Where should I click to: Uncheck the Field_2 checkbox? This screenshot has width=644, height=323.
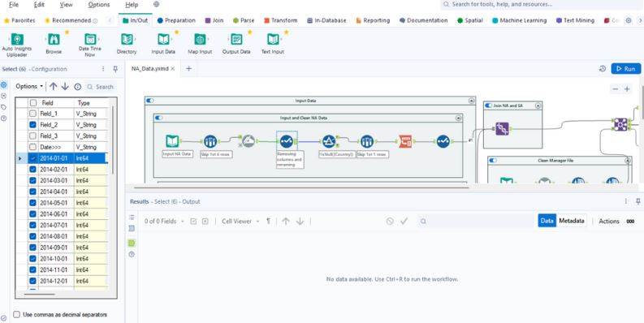[x=32, y=124]
